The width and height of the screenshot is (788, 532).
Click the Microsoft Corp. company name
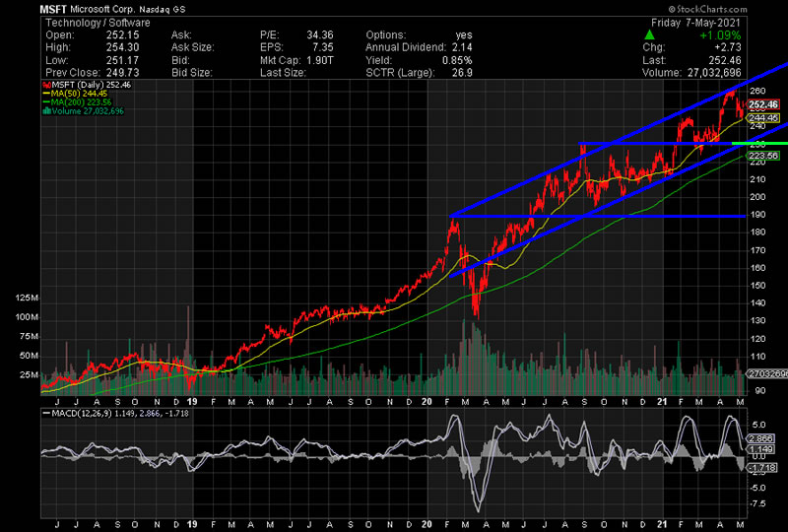click(x=102, y=10)
